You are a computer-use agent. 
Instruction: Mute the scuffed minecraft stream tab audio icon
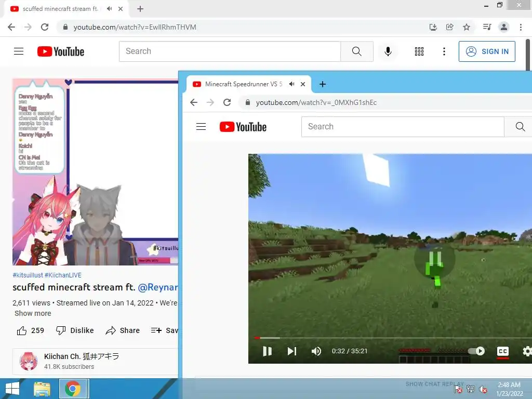coord(109,9)
